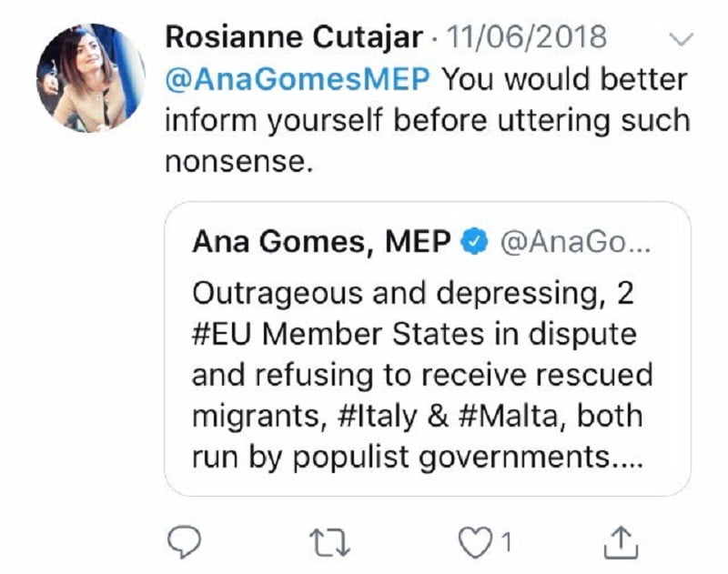Click the like count number
The height and width of the screenshot is (574, 728).
505,542
